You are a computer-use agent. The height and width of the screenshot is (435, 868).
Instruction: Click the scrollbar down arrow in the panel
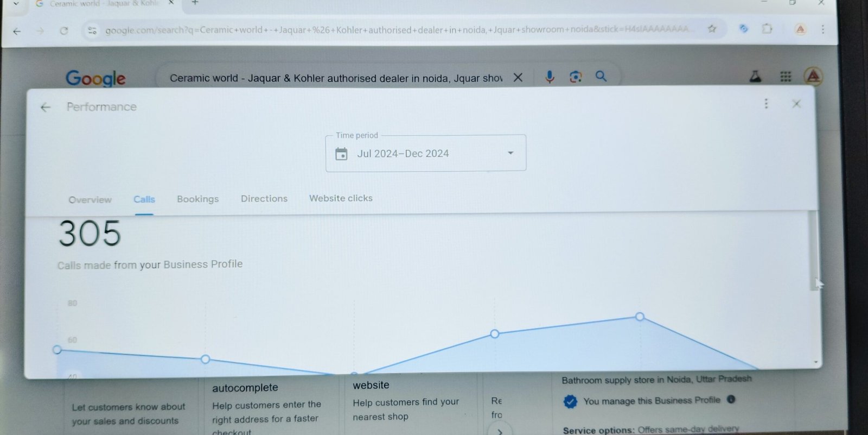coord(815,362)
